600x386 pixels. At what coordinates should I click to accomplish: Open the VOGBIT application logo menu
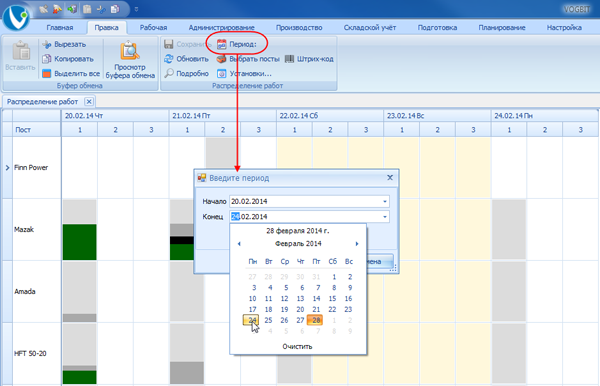pyautogui.click(x=15, y=17)
